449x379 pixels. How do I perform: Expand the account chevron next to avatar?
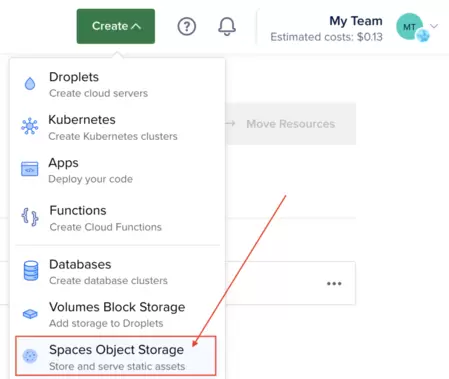434,26
